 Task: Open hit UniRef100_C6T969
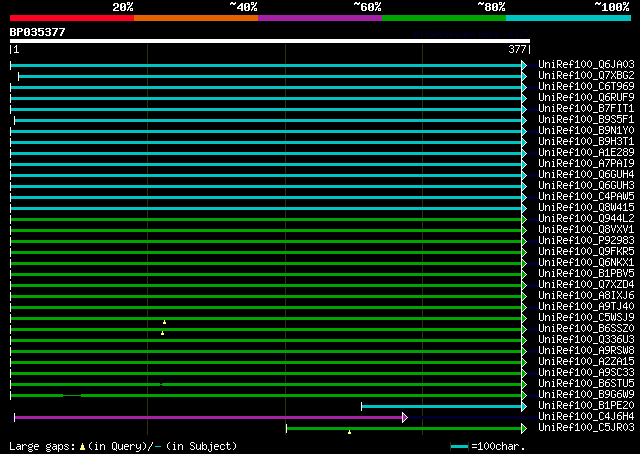(586, 86)
